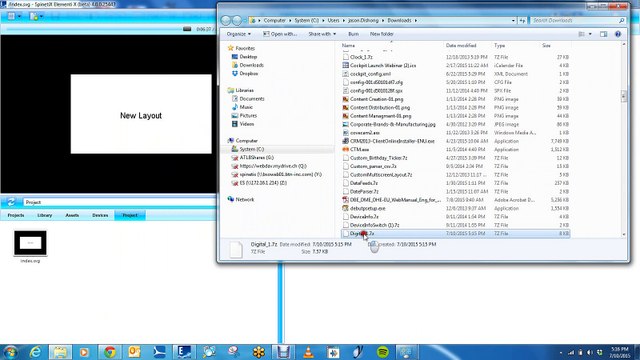
Task: Open the layout menu icon in Elementi toolbar
Action: [x=11, y=16]
